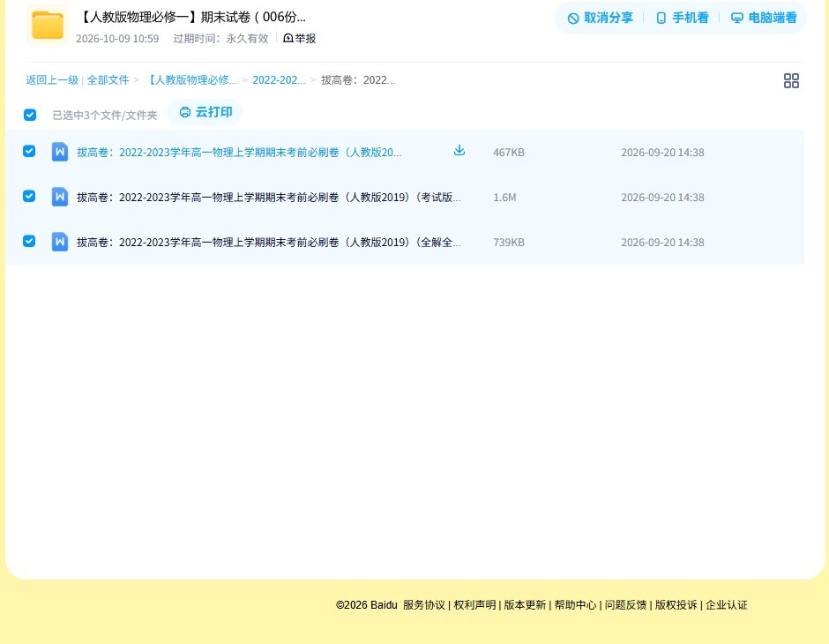Click the 739KB file size cell
829x644 pixels.
pyautogui.click(x=509, y=242)
